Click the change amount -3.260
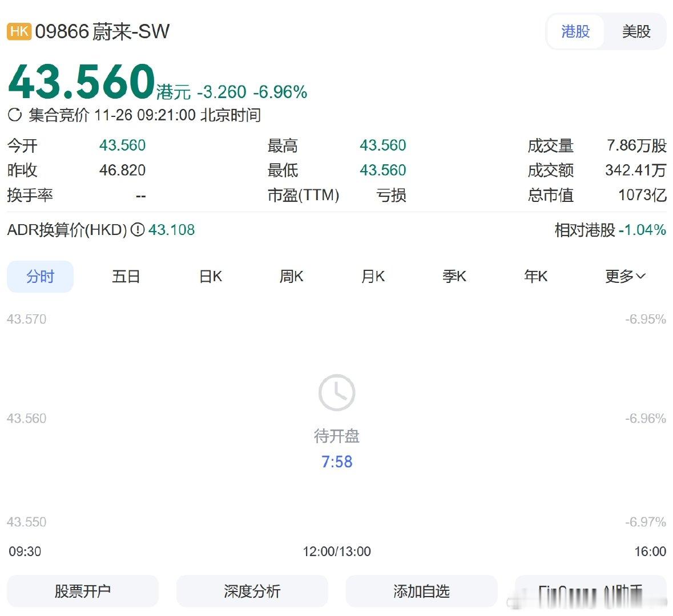This screenshot has height=616, width=673. [x=221, y=92]
